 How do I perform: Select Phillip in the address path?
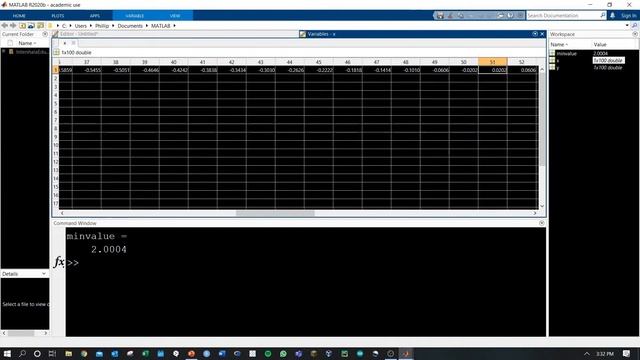pos(102,26)
